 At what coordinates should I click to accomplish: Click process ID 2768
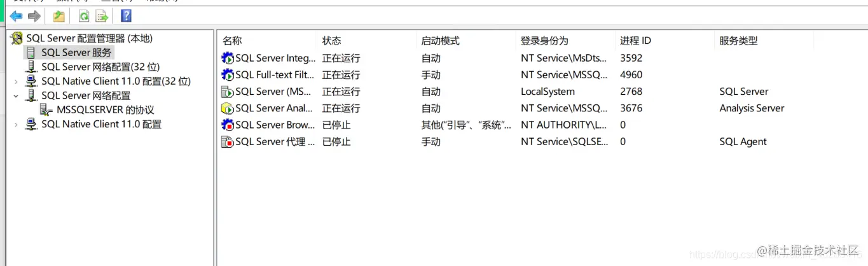pos(631,92)
